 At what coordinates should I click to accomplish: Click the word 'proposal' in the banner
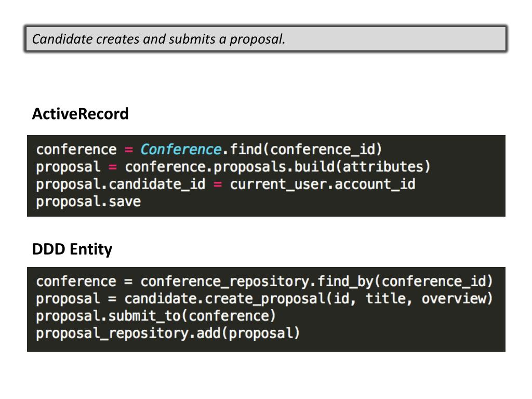pos(256,39)
